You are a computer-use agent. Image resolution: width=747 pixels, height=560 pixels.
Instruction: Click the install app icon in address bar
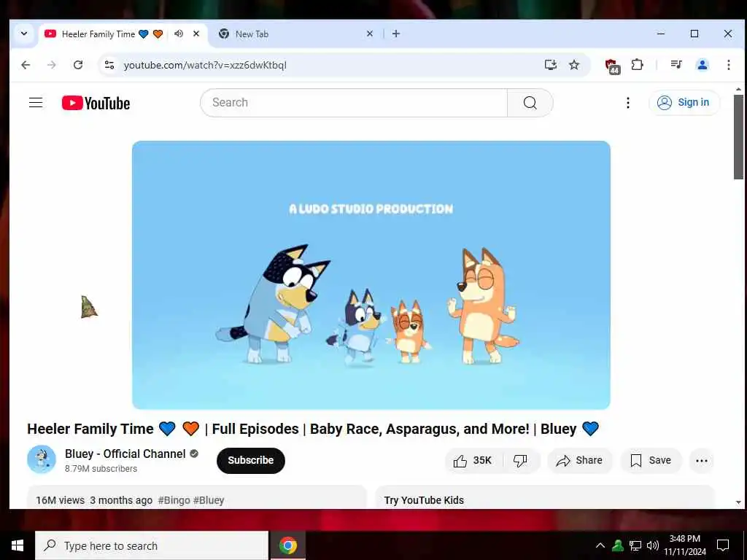point(551,65)
